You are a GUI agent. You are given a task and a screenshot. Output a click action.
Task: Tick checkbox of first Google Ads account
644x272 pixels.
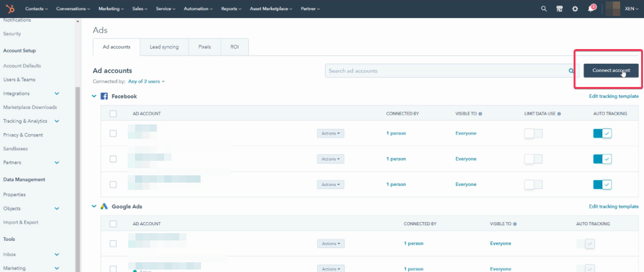(x=113, y=244)
